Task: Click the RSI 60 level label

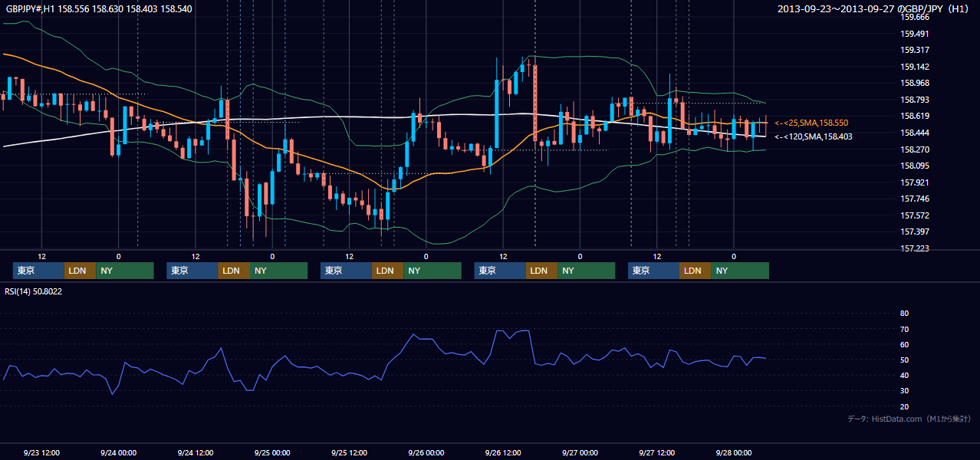Action: [x=904, y=345]
